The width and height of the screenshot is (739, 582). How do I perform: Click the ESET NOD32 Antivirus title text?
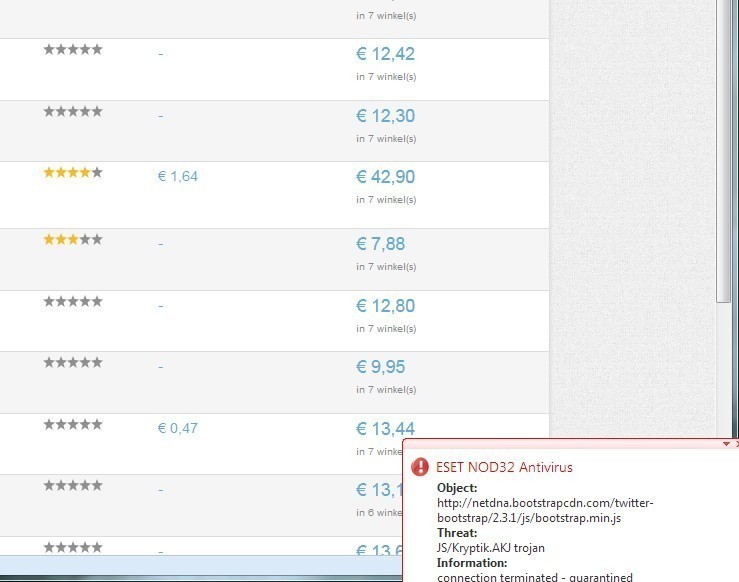click(504, 467)
